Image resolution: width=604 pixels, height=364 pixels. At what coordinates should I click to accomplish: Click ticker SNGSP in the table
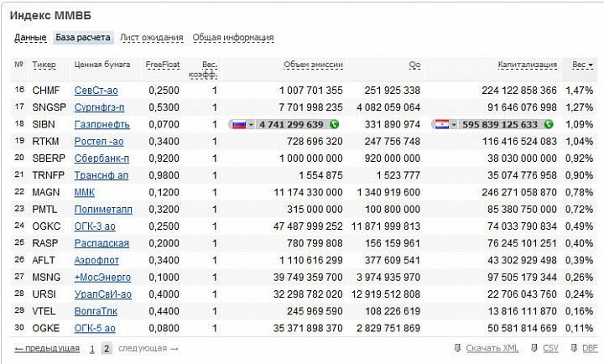click(x=49, y=107)
